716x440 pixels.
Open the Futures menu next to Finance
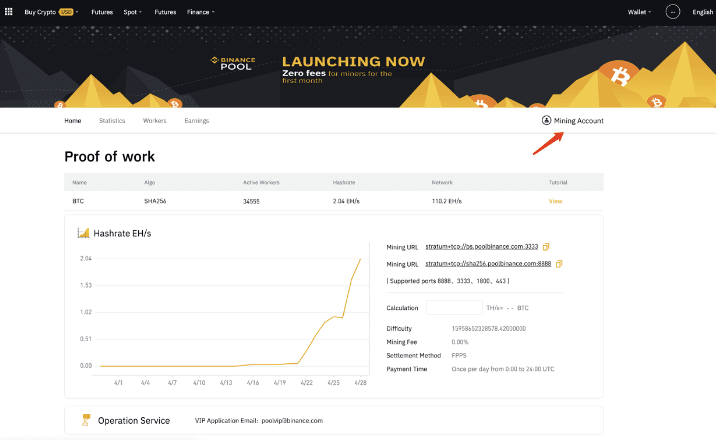click(165, 12)
